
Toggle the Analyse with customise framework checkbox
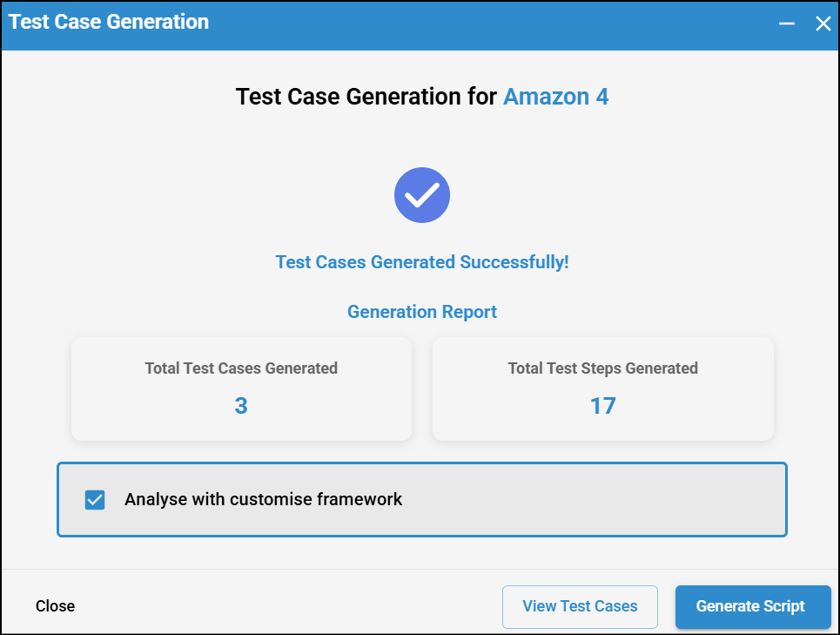click(x=95, y=500)
